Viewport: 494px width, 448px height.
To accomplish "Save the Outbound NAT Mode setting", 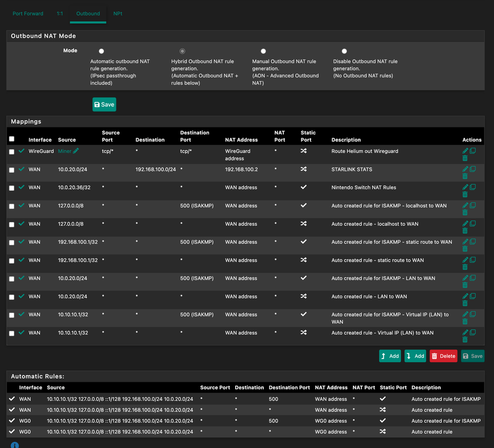I will 104,104.
